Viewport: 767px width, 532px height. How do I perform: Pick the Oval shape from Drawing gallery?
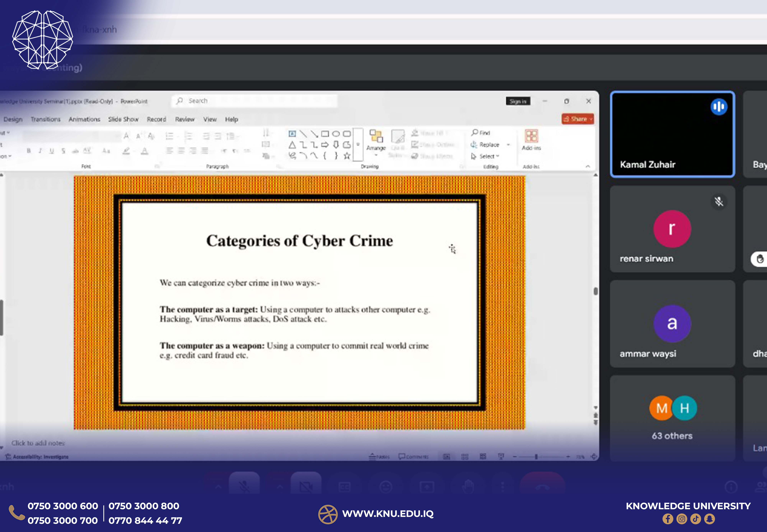tap(336, 134)
